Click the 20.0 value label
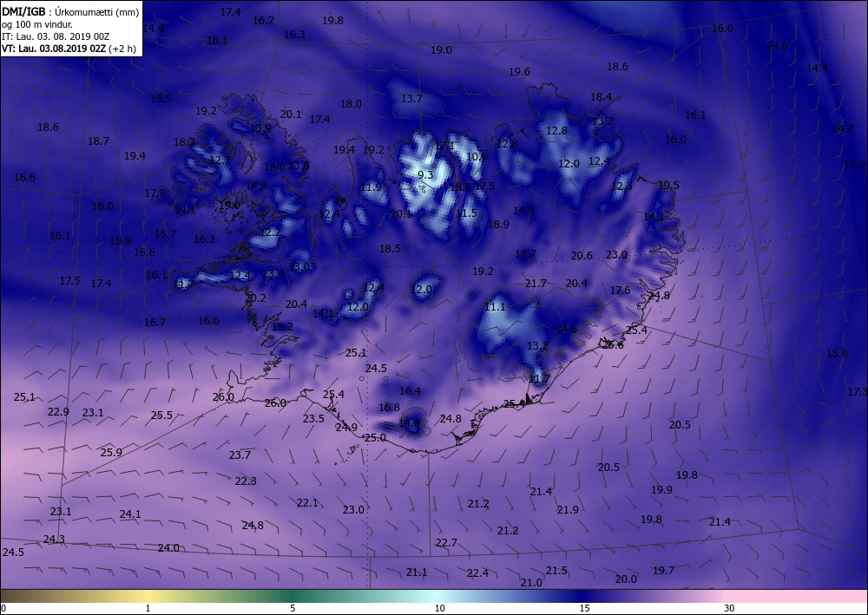868x615 pixels. tap(626, 579)
